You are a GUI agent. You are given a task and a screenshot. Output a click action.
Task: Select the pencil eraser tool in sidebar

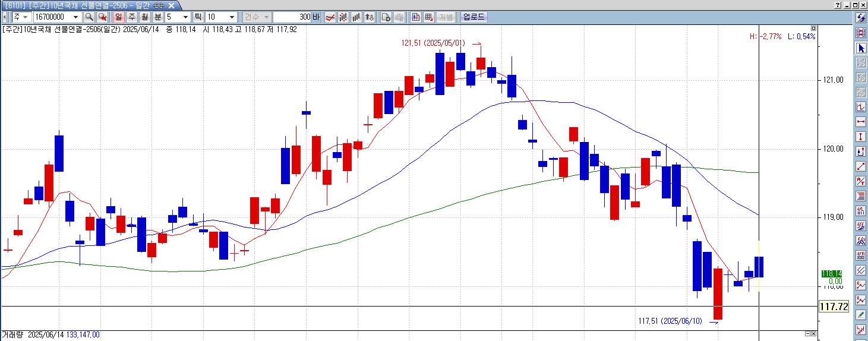pyautogui.click(x=860, y=315)
